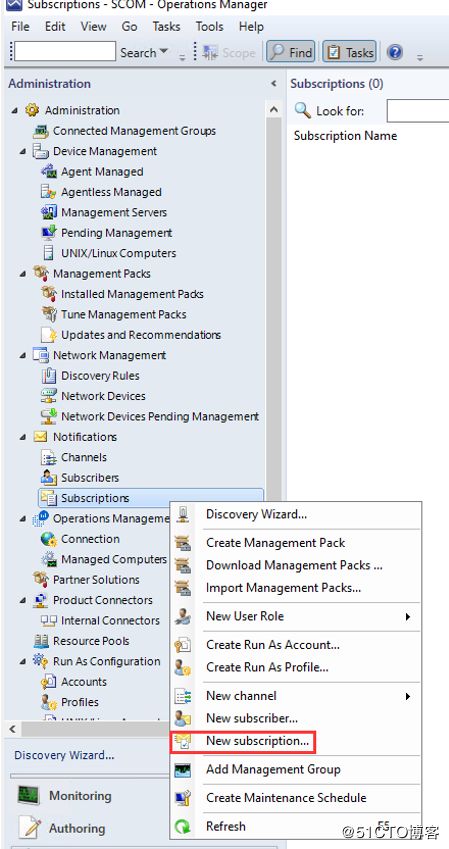Click the Refresh green arrow icon
The width and height of the screenshot is (449, 849).
tap(183, 826)
